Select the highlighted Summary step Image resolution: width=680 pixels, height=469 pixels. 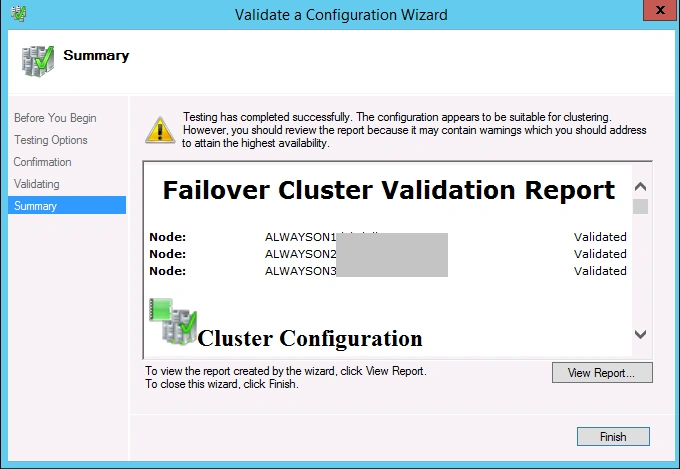pos(67,205)
